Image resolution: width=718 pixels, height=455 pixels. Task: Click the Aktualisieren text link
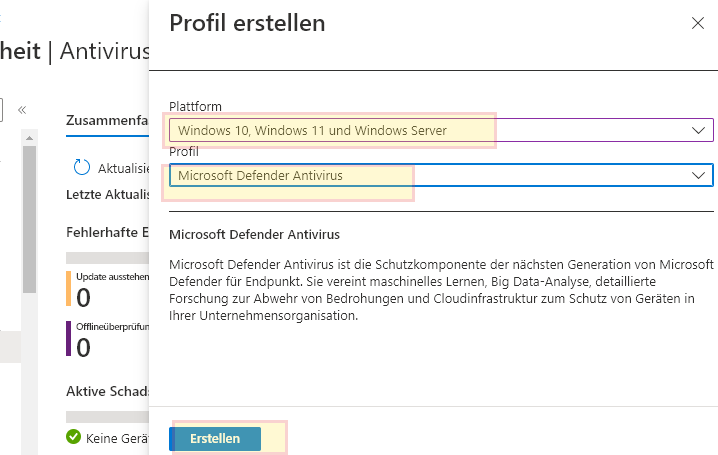(123, 168)
